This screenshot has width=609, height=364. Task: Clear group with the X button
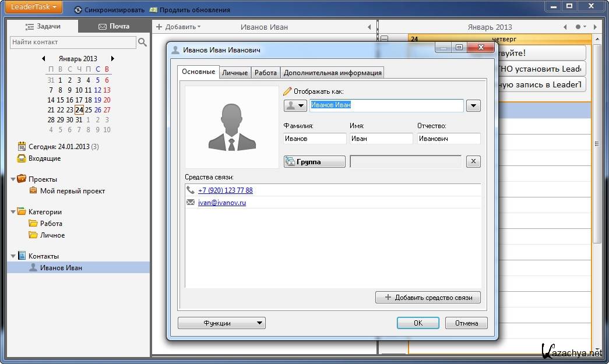(x=473, y=161)
